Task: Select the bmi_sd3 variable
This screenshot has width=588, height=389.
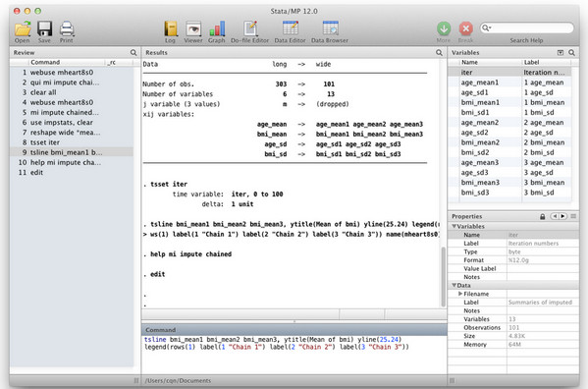Action: pyautogui.click(x=509, y=193)
